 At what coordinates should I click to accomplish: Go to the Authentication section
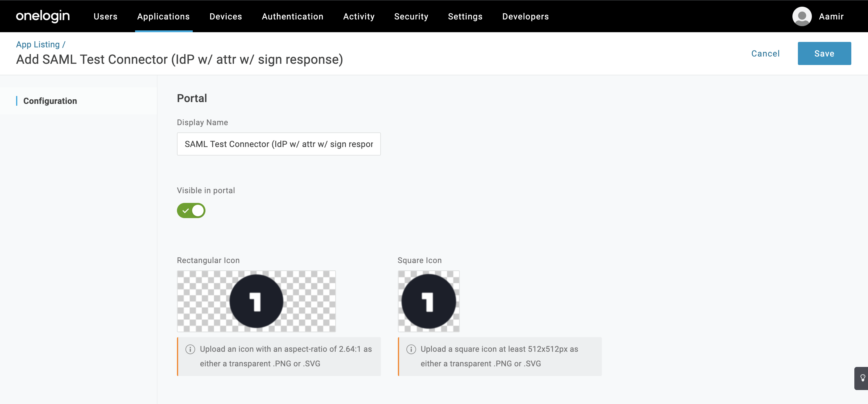(x=293, y=16)
